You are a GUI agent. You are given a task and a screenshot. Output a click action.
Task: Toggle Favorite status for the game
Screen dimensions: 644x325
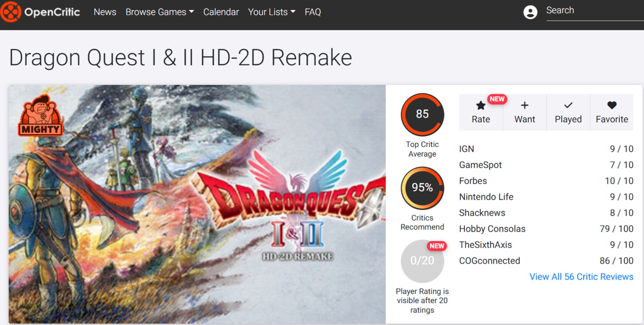[x=612, y=112]
